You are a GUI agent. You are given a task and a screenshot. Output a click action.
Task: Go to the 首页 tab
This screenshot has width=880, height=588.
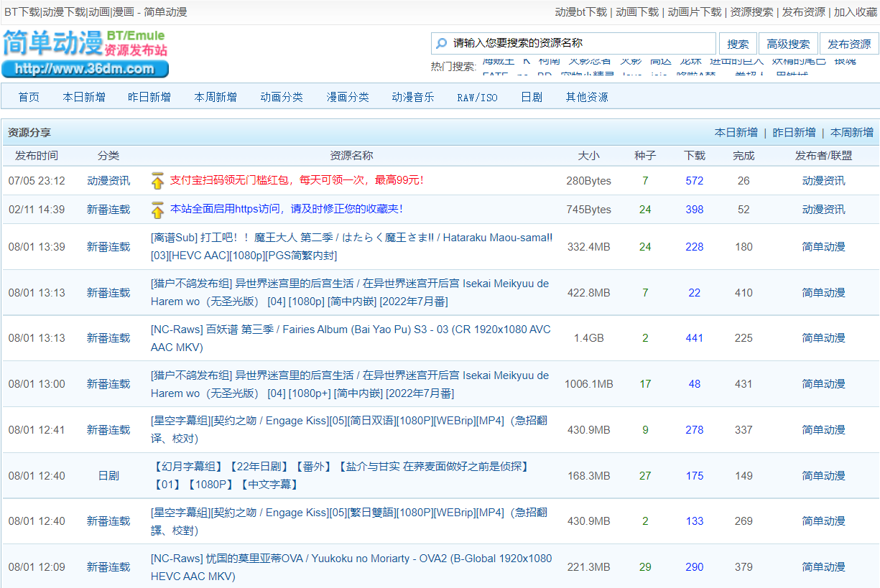[x=29, y=97]
